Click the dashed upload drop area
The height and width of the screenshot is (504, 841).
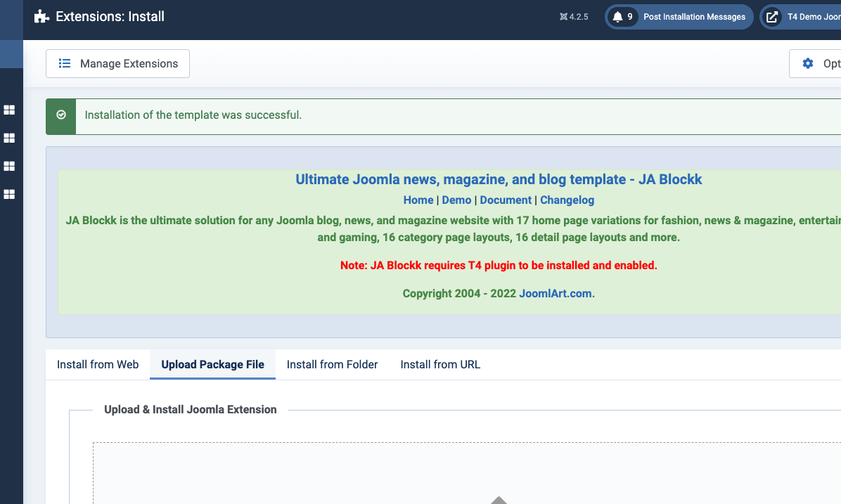click(464, 471)
